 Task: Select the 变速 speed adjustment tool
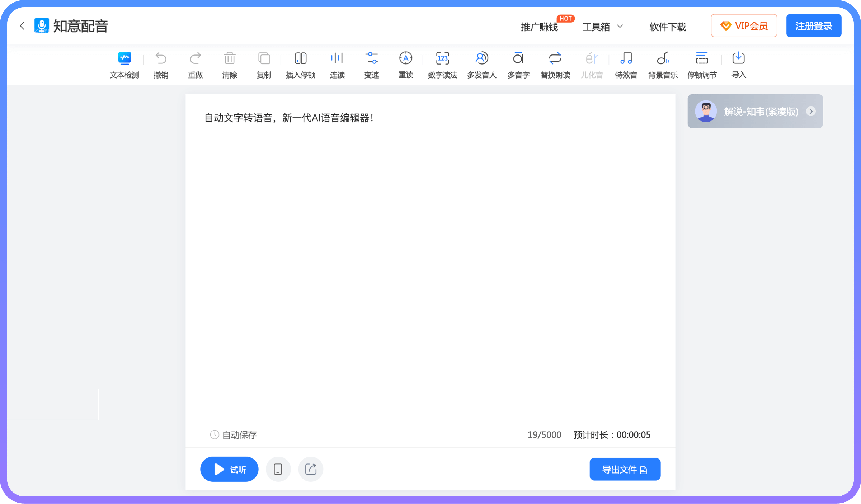click(372, 65)
